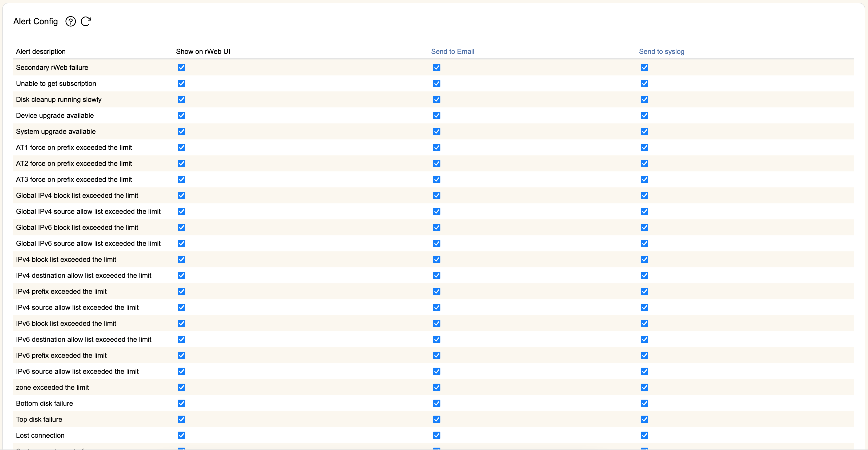The image size is (868, 450).
Task: Open the Alert Config help icon
Action: coord(70,22)
